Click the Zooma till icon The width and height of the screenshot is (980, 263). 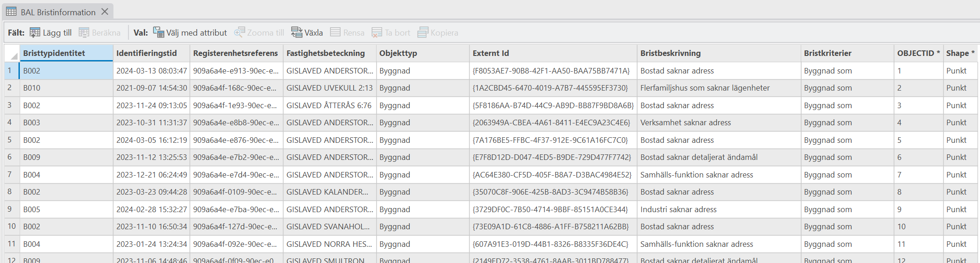239,32
